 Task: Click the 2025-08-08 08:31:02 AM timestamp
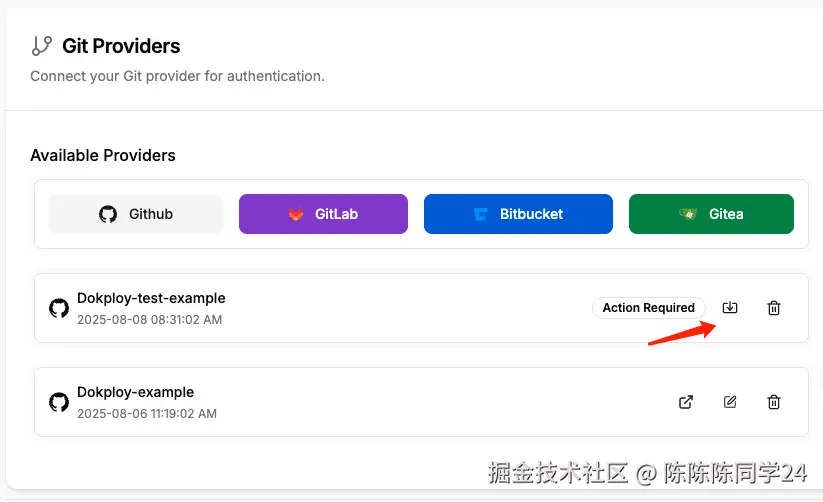[149, 320]
